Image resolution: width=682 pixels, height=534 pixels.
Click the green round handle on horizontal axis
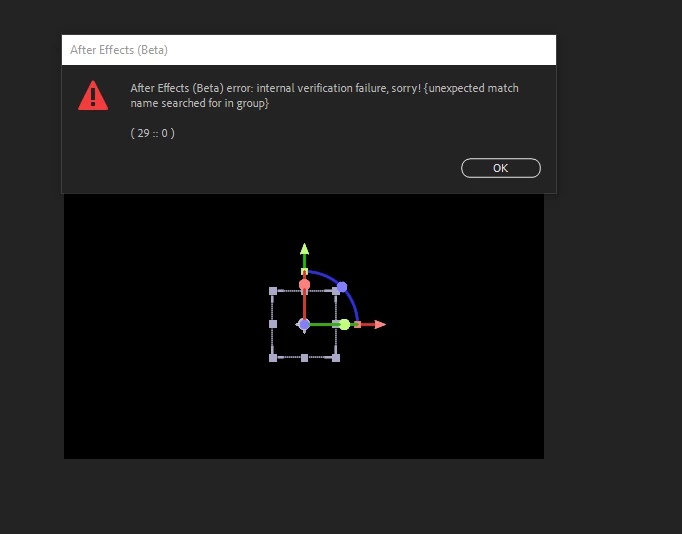click(x=344, y=324)
